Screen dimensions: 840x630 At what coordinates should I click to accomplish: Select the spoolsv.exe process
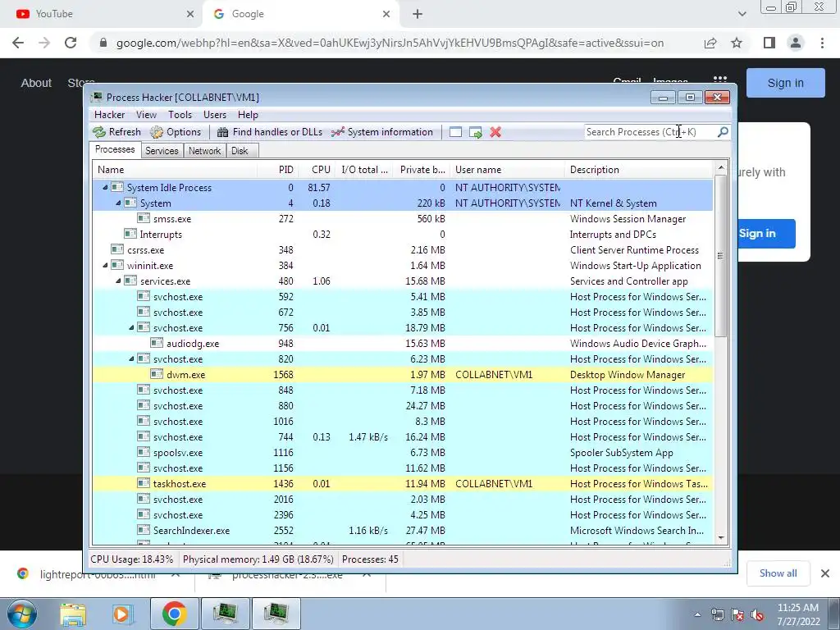[x=403, y=452]
